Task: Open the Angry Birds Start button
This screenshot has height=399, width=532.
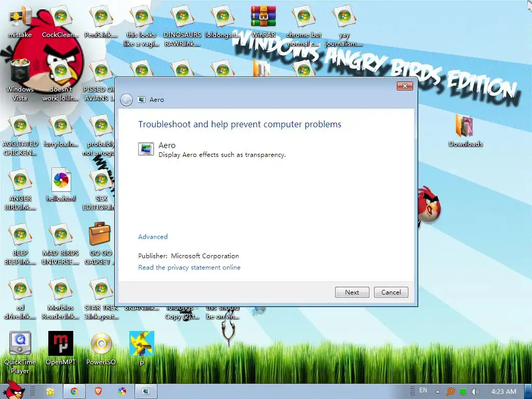Action: (x=14, y=390)
